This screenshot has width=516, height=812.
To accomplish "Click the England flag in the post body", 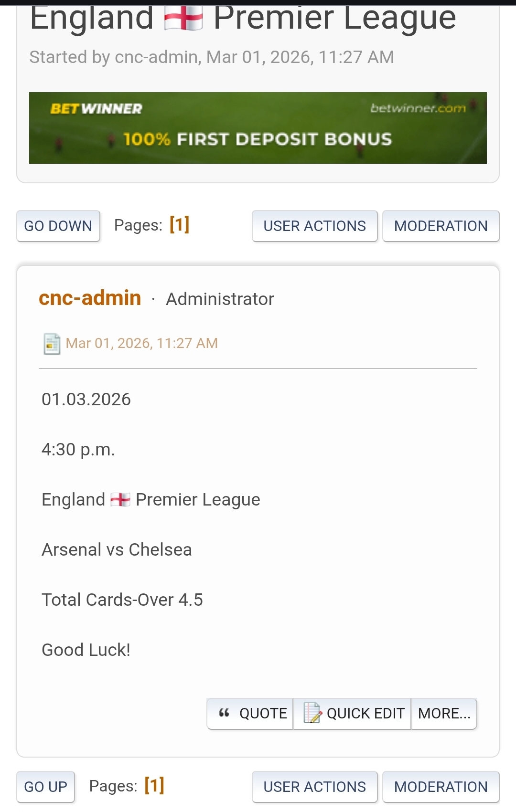I will point(120,500).
